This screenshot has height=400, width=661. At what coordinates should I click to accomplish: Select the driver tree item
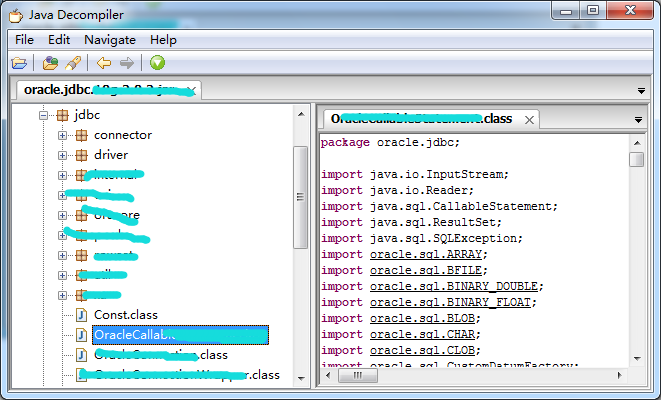click(x=111, y=155)
